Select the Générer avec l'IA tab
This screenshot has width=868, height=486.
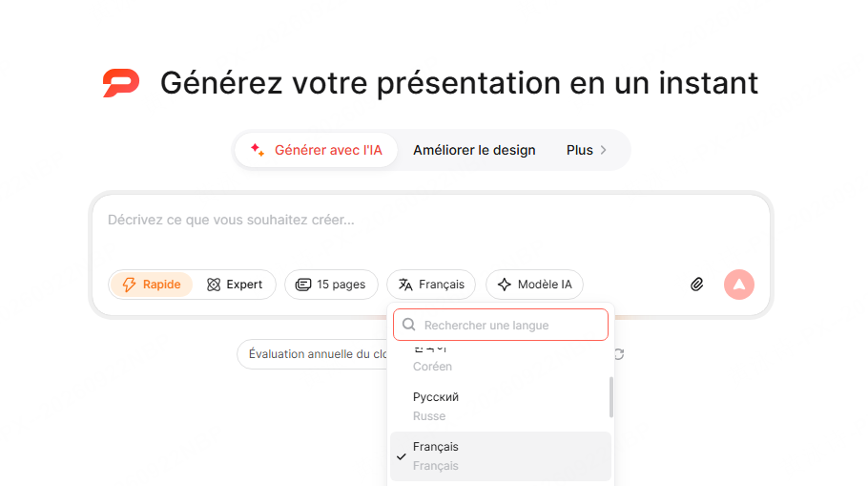click(x=316, y=150)
